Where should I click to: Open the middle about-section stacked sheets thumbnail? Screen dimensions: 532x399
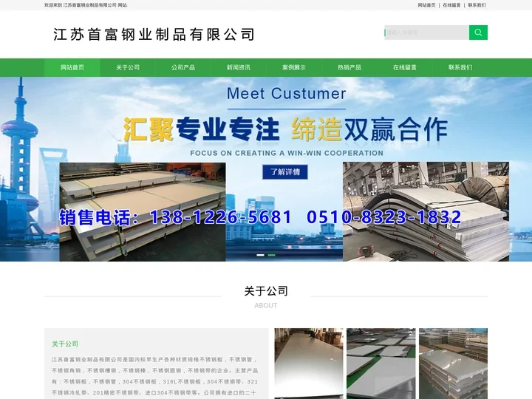point(381,364)
